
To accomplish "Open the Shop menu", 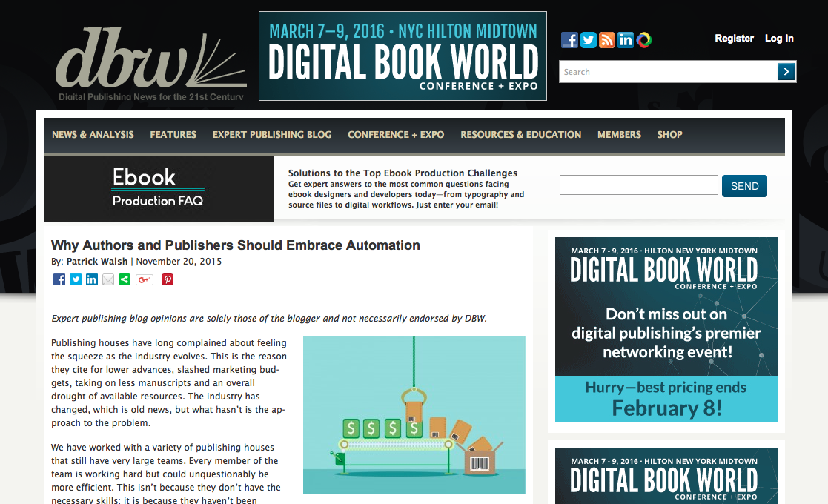I will tap(669, 135).
